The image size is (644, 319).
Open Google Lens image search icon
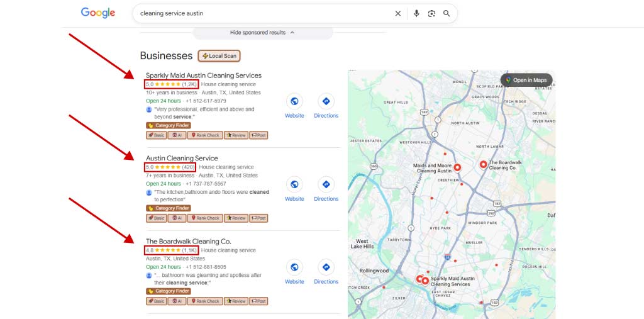[x=431, y=13]
